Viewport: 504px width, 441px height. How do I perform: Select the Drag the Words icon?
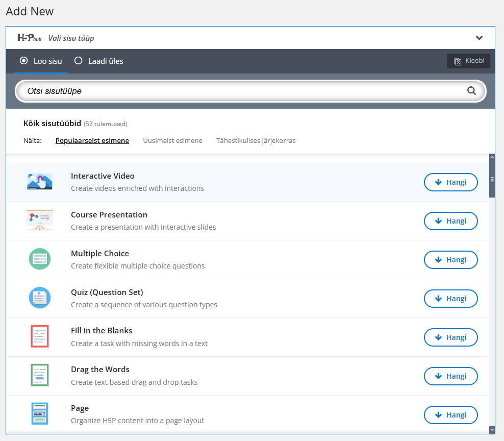coord(39,376)
